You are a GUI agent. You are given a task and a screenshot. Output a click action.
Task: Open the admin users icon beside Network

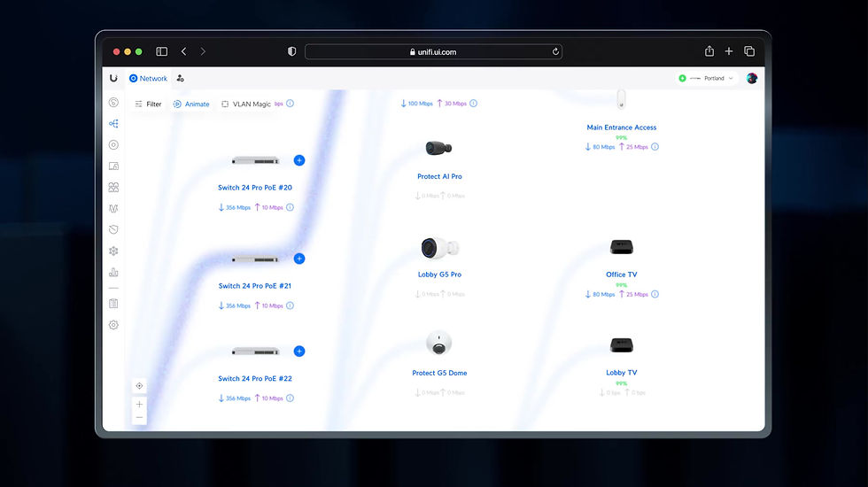(x=181, y=79)
